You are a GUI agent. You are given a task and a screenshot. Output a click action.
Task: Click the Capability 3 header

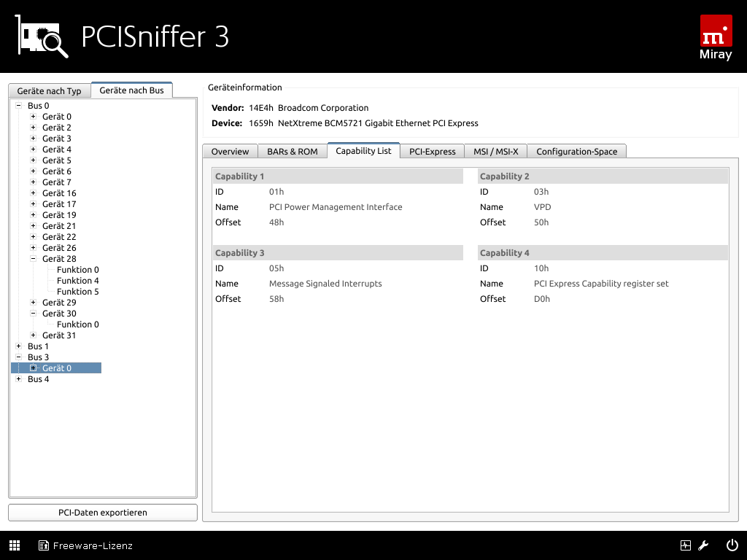(338, 253)
